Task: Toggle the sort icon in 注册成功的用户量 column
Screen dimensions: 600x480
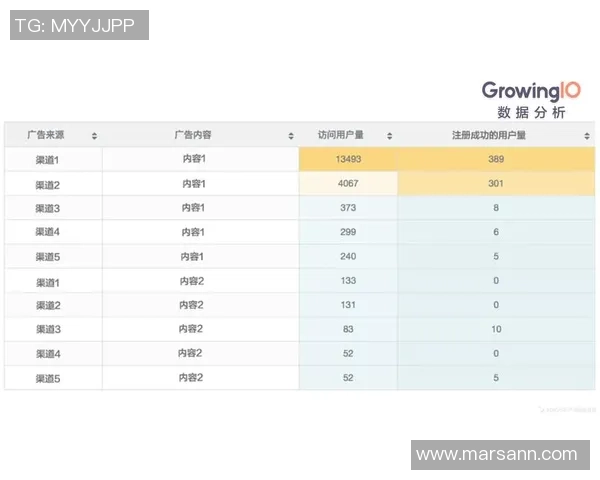Action: [x=587, y=136]
